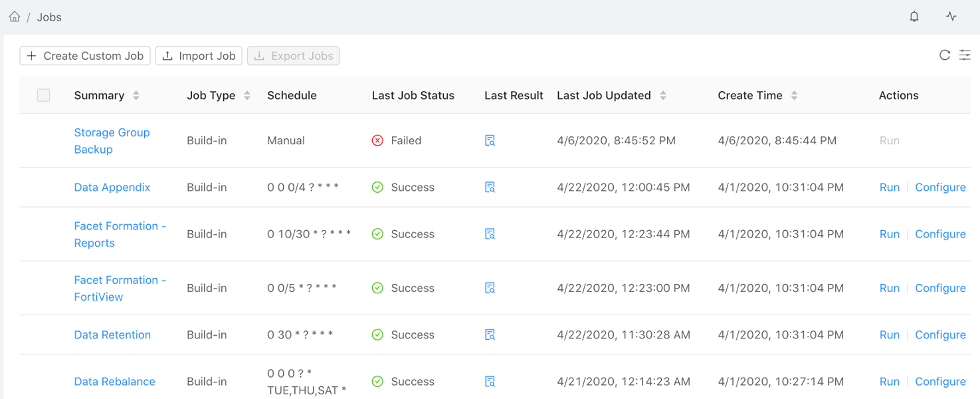The height and width of the screenshot is (399, 980).
Task: Configure the Facet Formation - FortiView job
Action: tap(940, 288)
